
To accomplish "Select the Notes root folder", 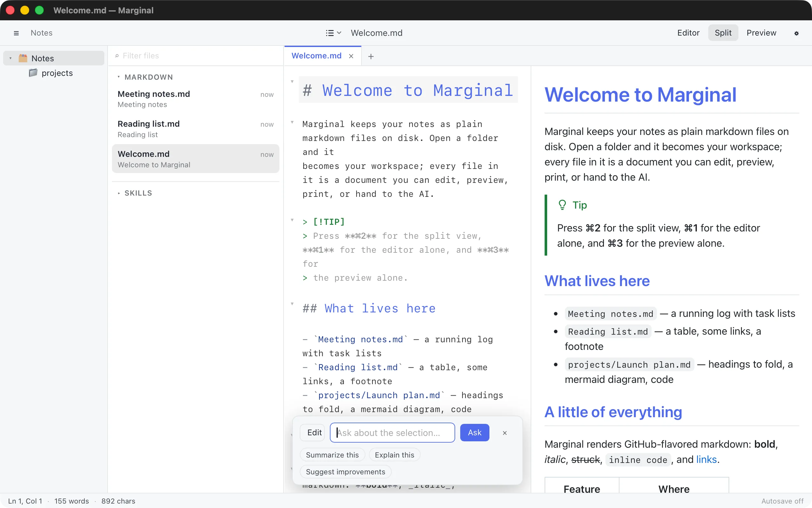I will click(x=54, y=58).
